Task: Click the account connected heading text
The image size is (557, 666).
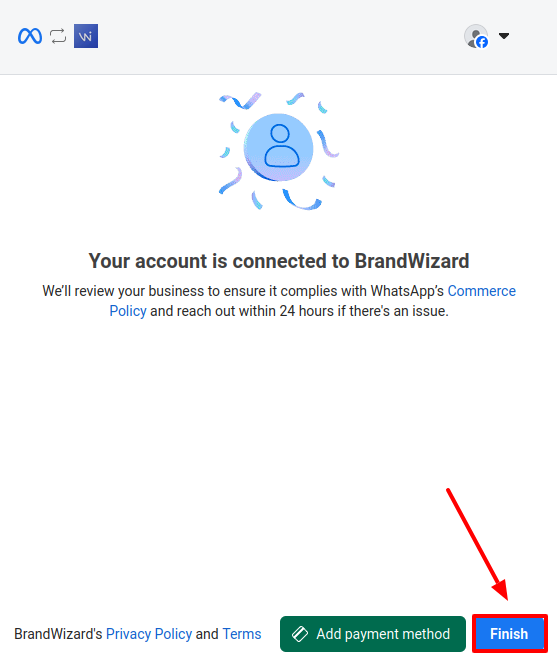Action: 279,261
